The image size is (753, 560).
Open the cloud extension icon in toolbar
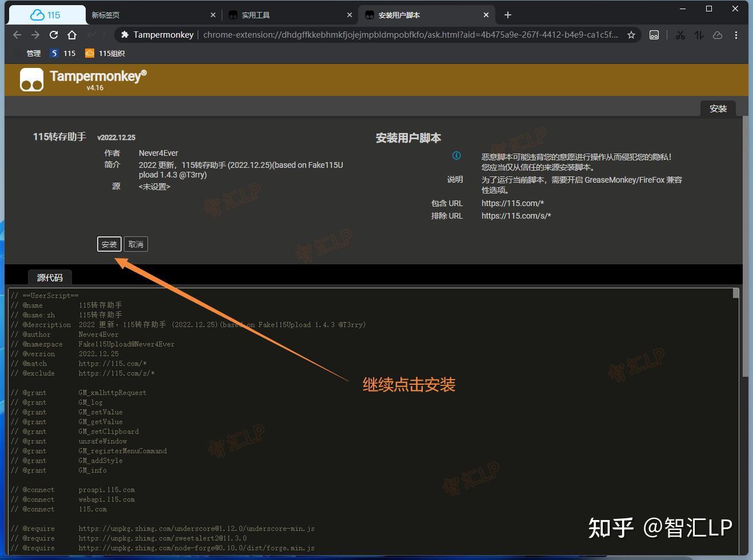(718, 35)
